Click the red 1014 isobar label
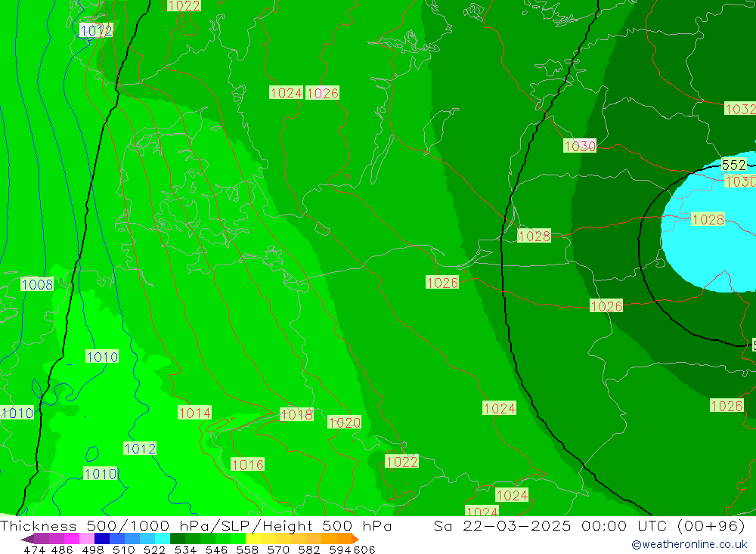 coord(194,413)
